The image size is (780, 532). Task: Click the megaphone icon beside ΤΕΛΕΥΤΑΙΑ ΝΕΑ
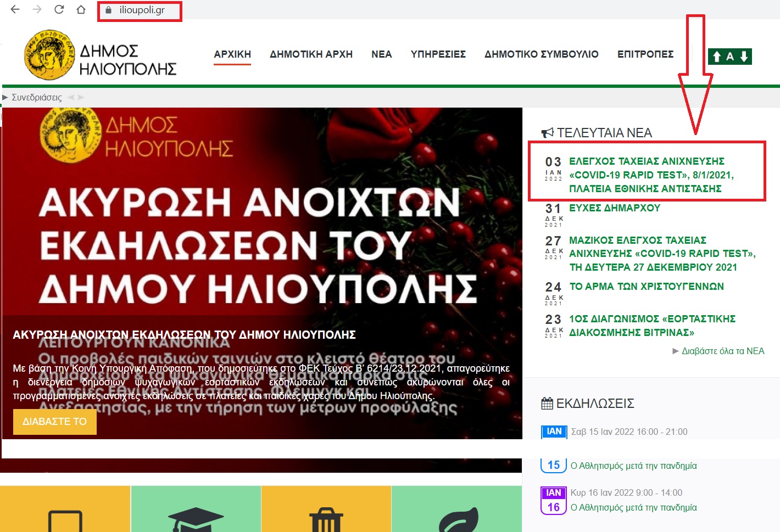(548, 133)
